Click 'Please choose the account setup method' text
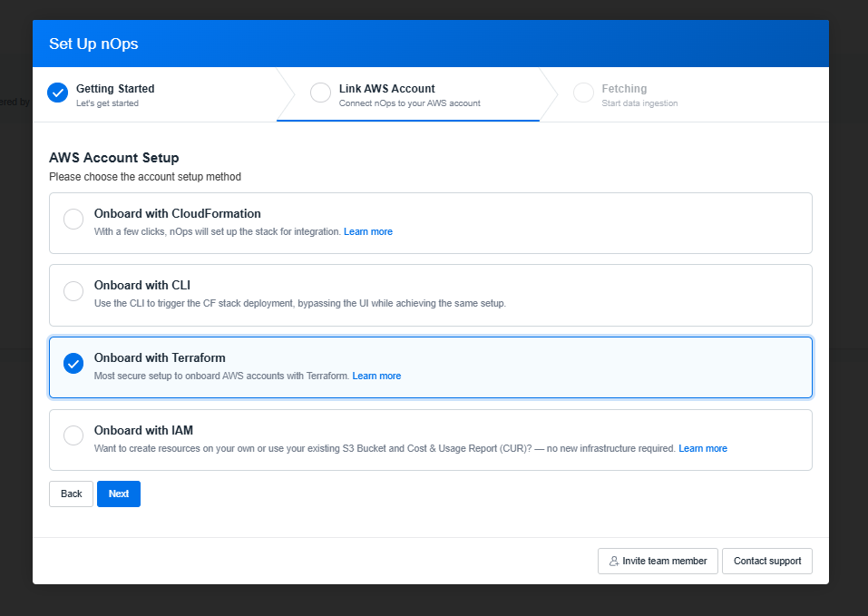The width and height of the screenshot is (868, 616). click(x=145, y=177)
